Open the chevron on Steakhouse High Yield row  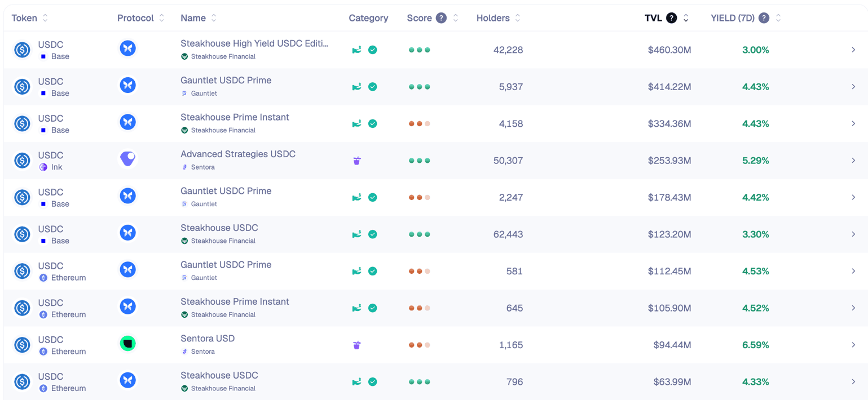(x=853, y=50)
